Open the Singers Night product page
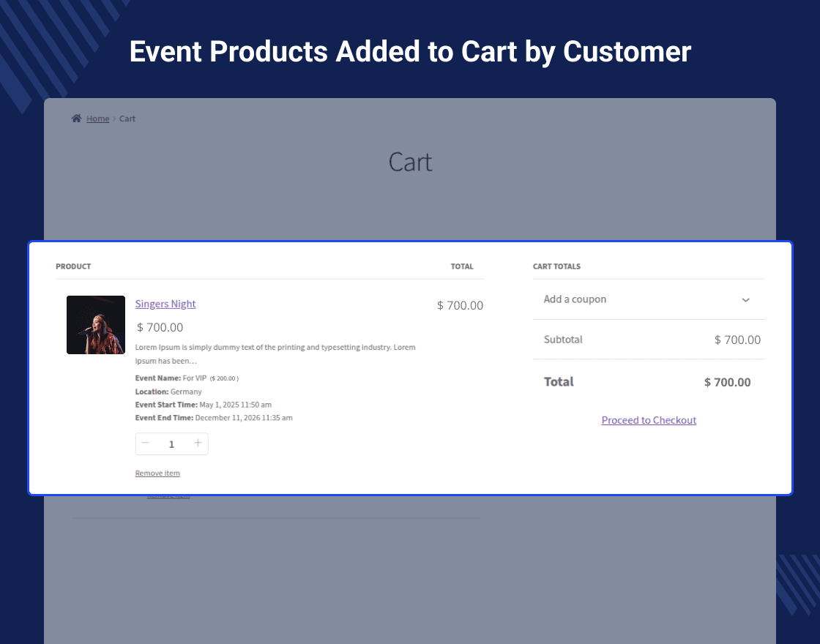Image resolution: width=820 pixels, height=644 pixels. tap(165, 304)
